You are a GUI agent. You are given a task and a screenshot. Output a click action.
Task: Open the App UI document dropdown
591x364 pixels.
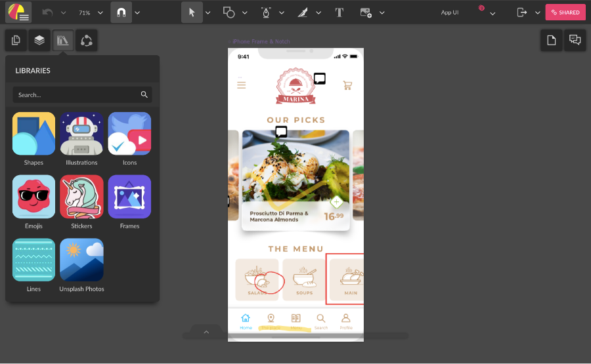[x=468, y=12]
